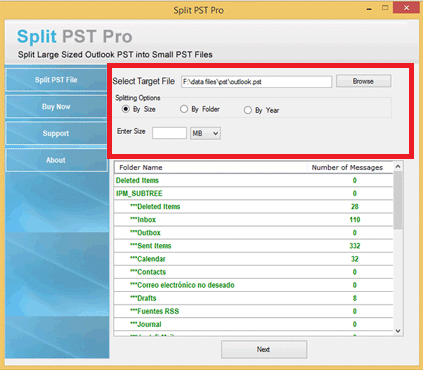Open the Buy Now sidebar item
The height and width of the screenshot is (370, 423).
tap(56, 107)
